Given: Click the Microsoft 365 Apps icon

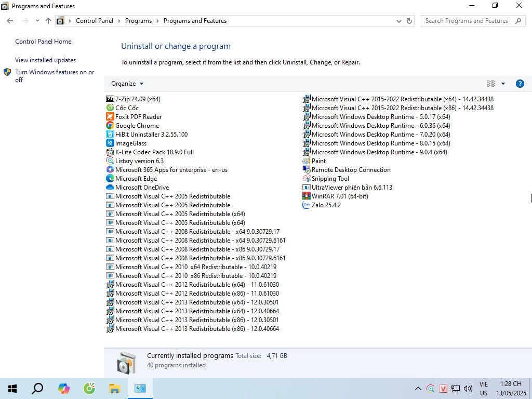Looking at the screenshot, I should (x=110, y=170).
